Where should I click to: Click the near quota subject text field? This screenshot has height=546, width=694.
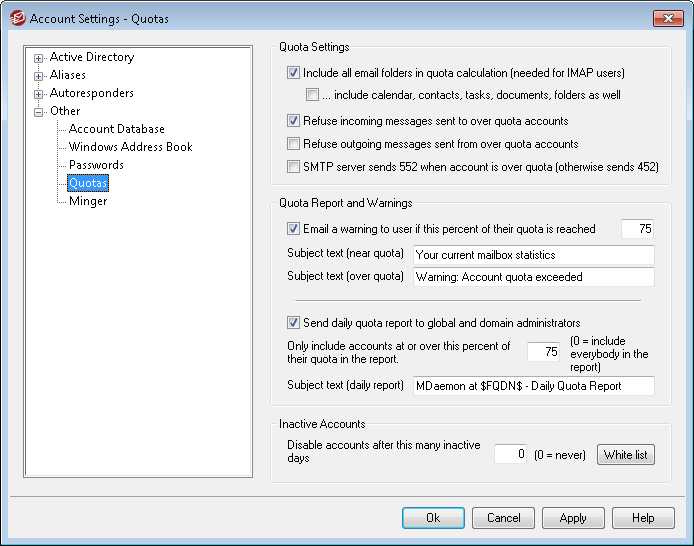pyautogui.click(x=533, y=255)
